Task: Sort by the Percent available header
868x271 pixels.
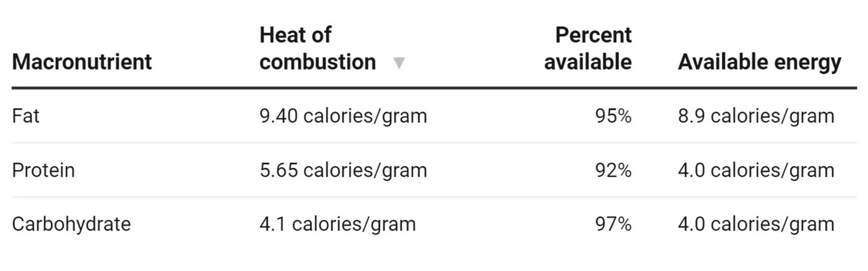Action: click(x=588, y=48)
